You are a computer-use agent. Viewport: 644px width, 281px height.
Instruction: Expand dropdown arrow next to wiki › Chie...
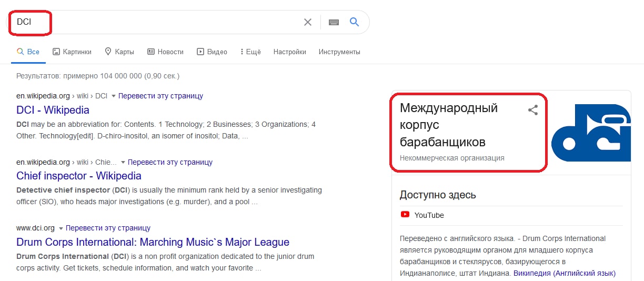(x=123, y=162)
